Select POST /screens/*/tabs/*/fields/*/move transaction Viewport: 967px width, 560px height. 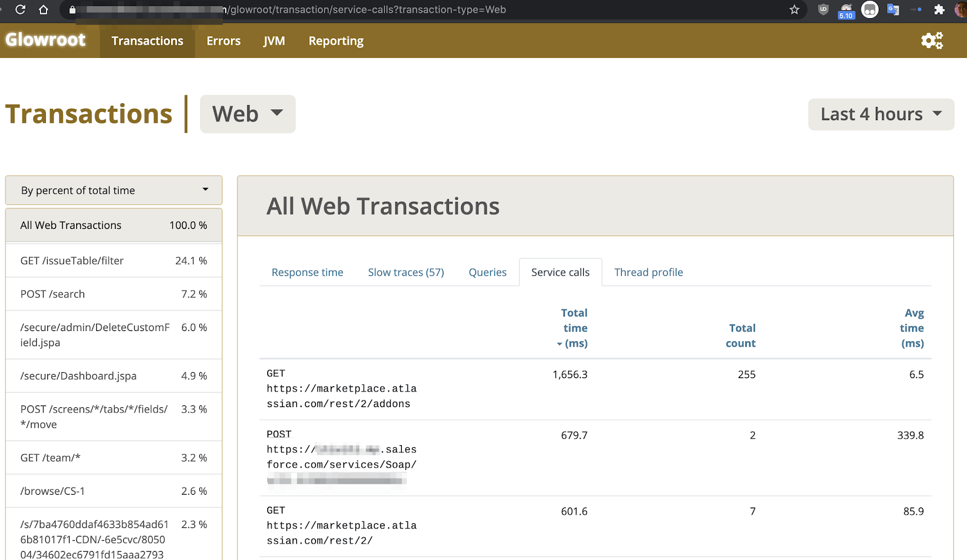point(114,417)
